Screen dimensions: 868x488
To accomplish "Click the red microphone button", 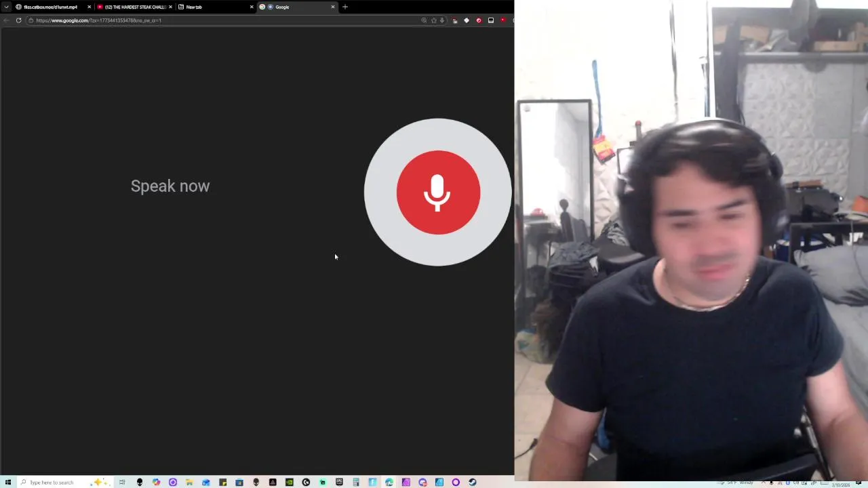I will (438, 192).
